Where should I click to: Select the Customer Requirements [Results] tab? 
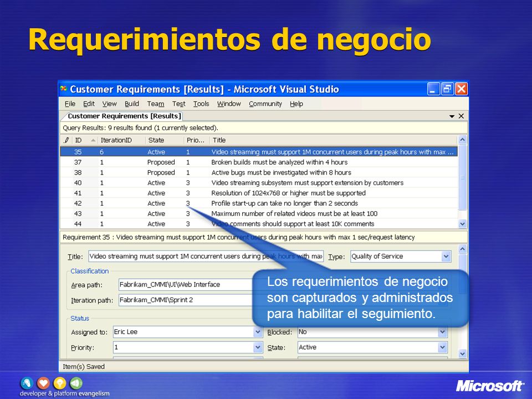pos(124,116)
